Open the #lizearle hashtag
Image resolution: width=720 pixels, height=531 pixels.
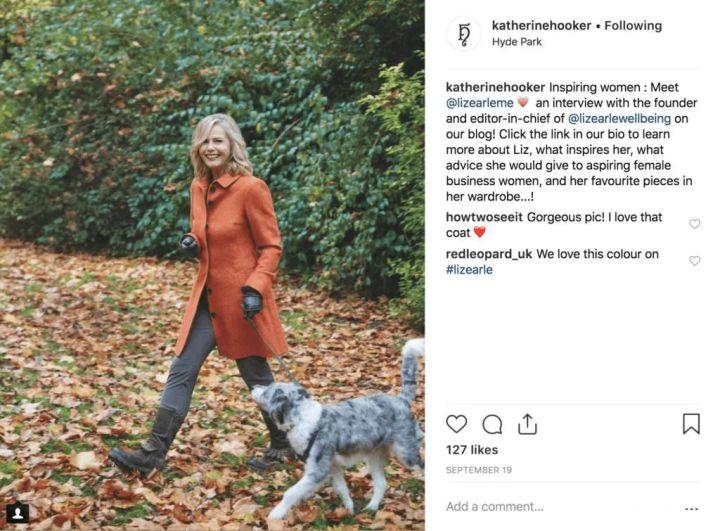click(469, 270)
